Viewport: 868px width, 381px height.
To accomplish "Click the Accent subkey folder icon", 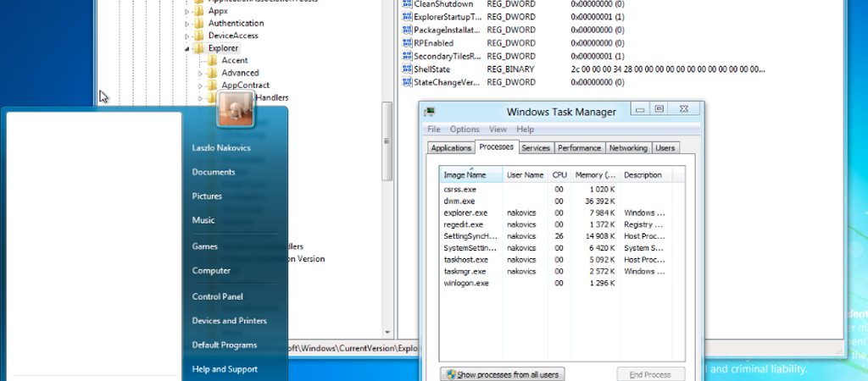I will [x=213, y=60].
